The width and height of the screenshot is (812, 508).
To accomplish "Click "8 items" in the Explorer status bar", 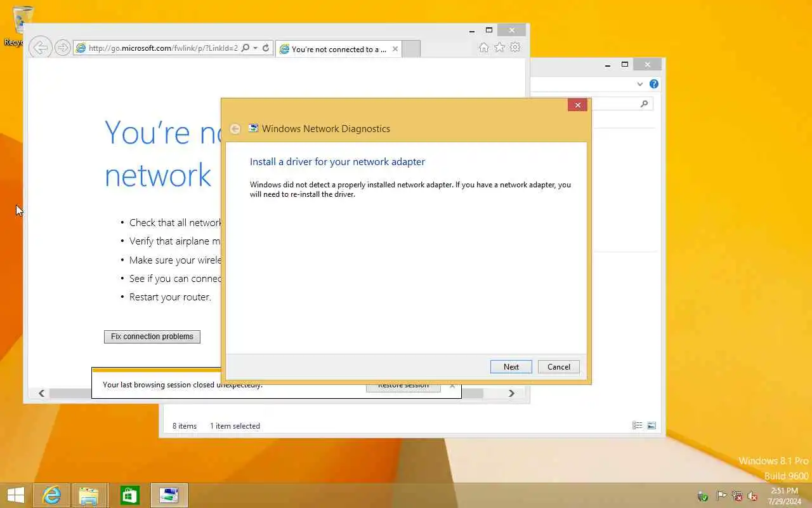I will [185, 426].
